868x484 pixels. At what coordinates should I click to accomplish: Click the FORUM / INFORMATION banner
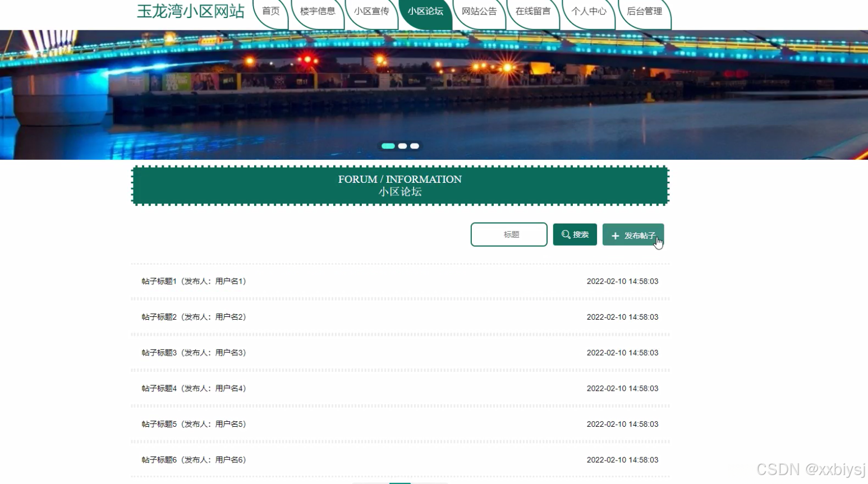(400, 185)
